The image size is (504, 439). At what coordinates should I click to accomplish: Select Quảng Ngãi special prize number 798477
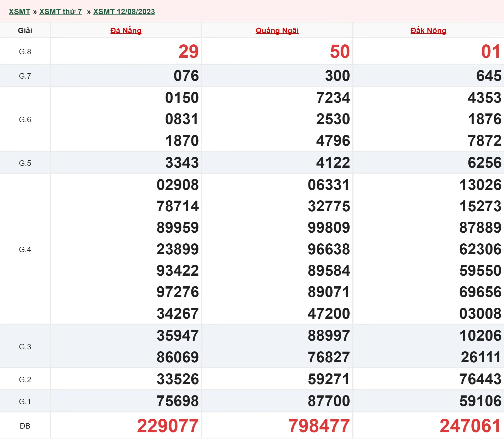click(x=319, y=426)
